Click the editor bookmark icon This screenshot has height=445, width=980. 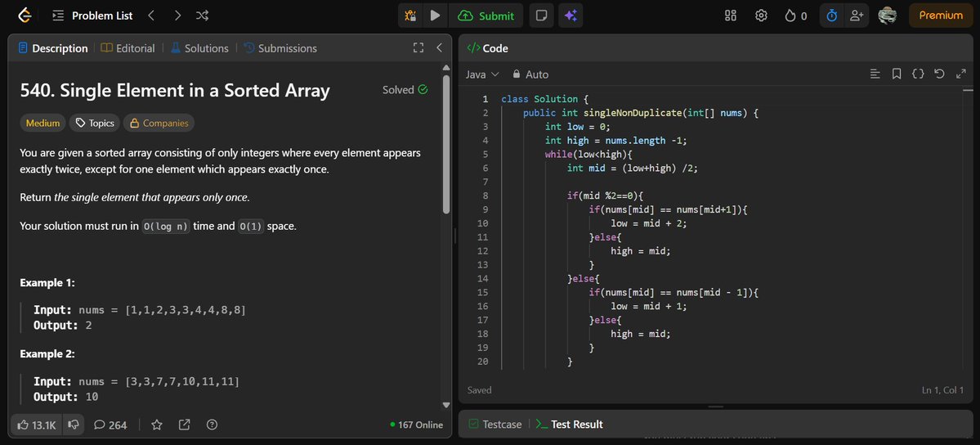coord(897,74)
